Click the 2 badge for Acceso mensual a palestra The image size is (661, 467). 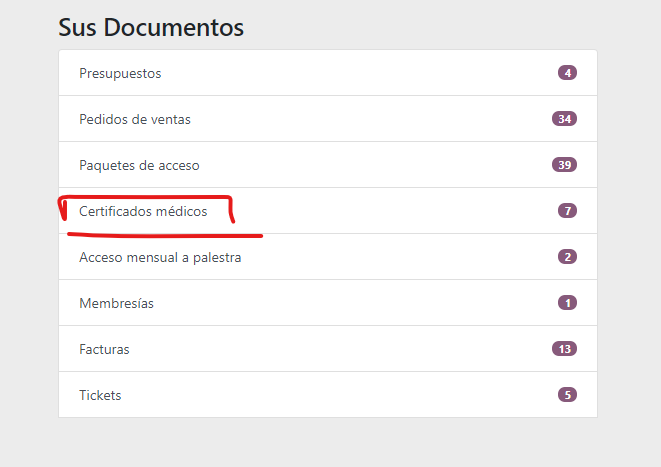[x=567, y=257]
